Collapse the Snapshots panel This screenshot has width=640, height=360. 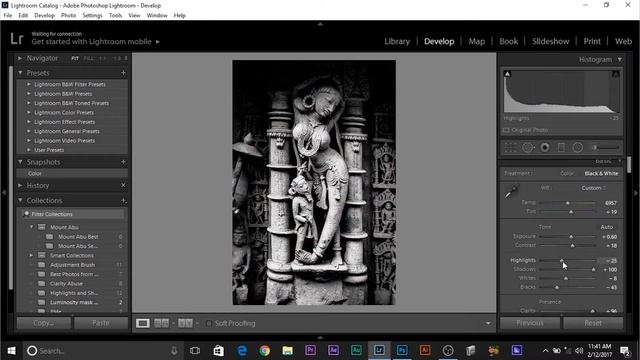(x=20, y=162)
